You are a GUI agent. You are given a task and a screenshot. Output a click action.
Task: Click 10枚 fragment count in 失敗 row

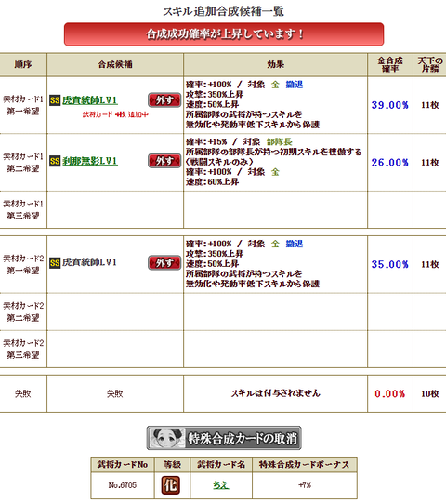point(429,393)
